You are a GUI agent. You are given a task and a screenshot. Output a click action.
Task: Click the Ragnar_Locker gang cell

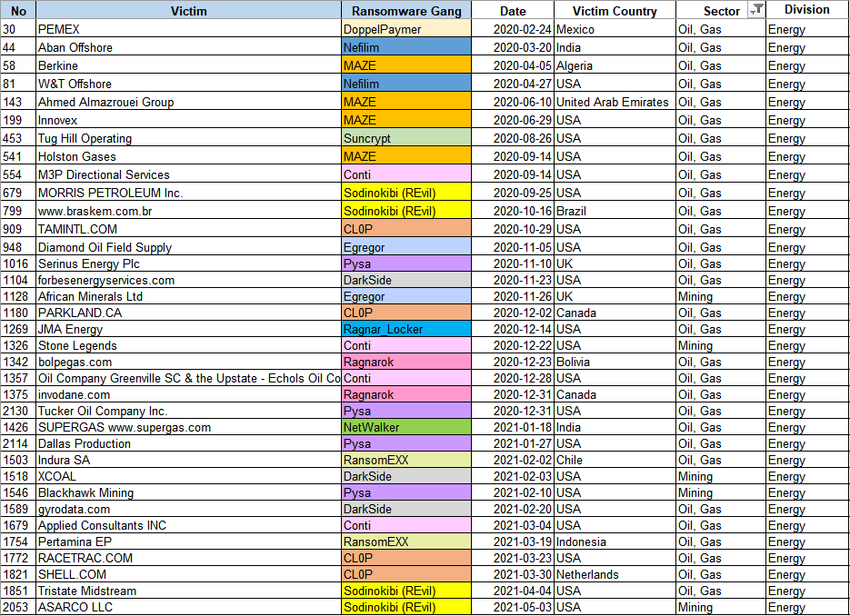(x=406, y=329)
